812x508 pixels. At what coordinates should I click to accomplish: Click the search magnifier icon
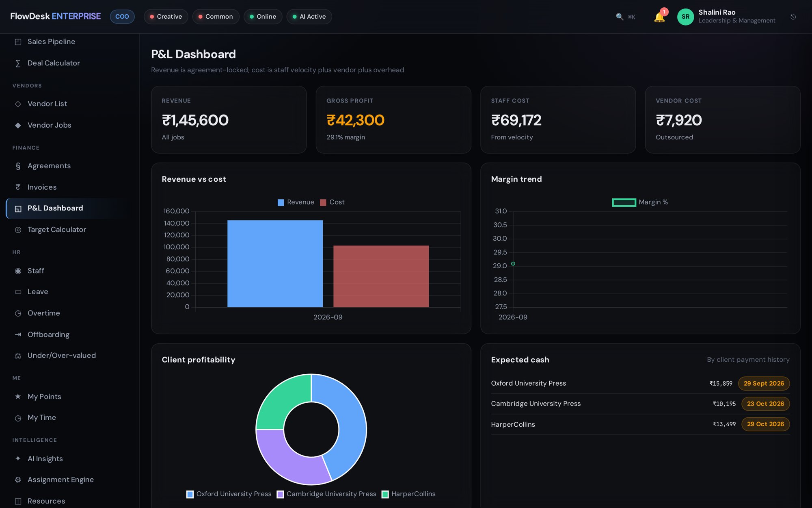pyautogui.click(x=620, y=17)
